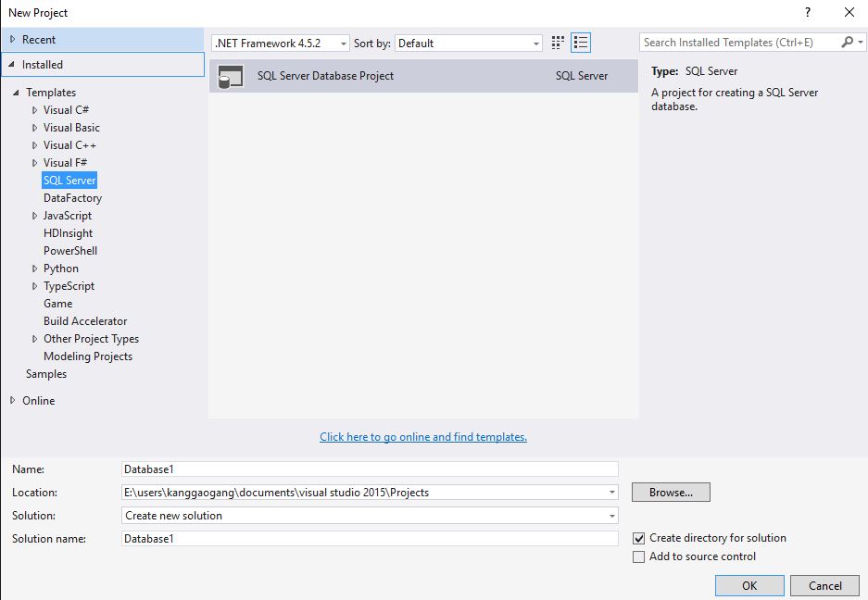
Task: Expand the Recent section
Action: click(12, 39)
